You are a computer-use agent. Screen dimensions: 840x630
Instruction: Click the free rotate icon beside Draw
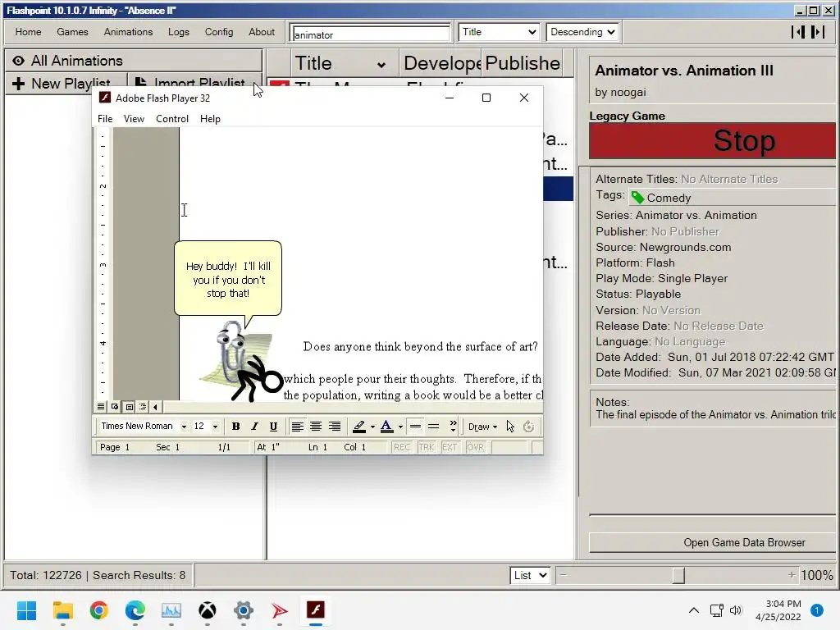(x=529, y=427)
